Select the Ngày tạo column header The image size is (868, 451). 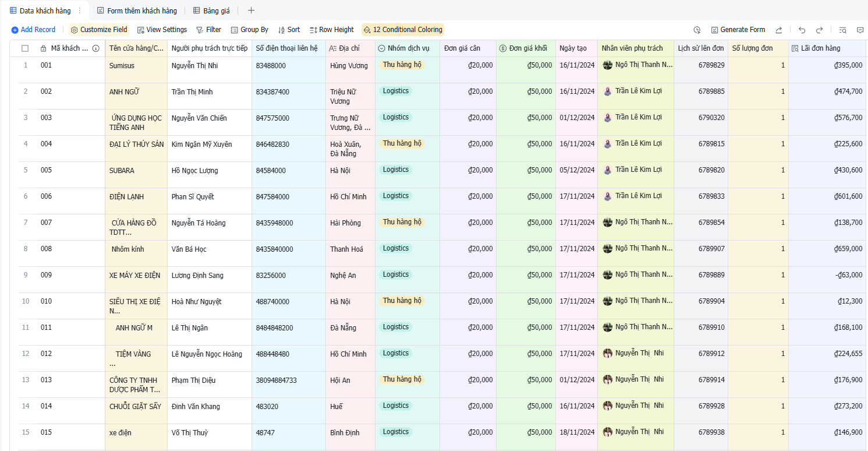click(576, 48)
